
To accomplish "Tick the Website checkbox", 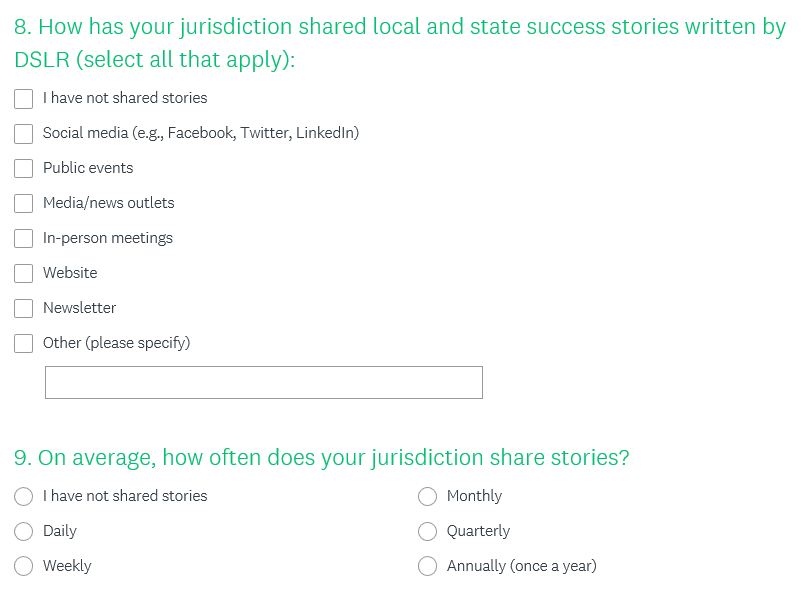I will click(24, 274).
